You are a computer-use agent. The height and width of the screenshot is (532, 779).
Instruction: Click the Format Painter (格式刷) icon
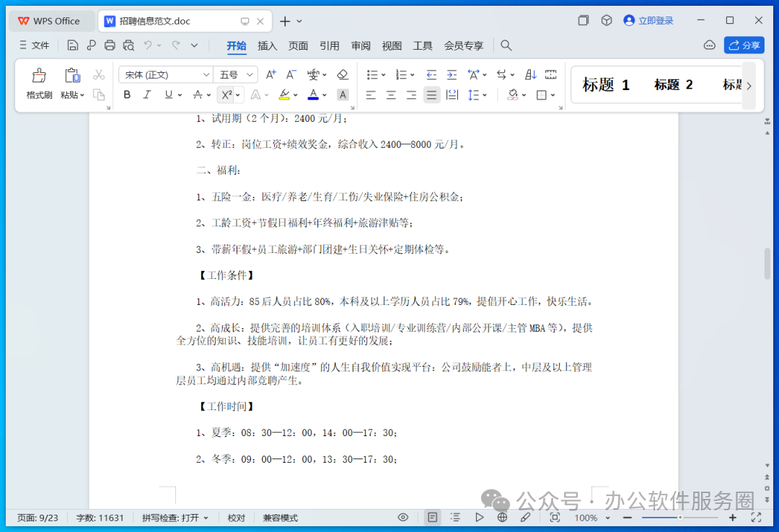click(39, 76)
